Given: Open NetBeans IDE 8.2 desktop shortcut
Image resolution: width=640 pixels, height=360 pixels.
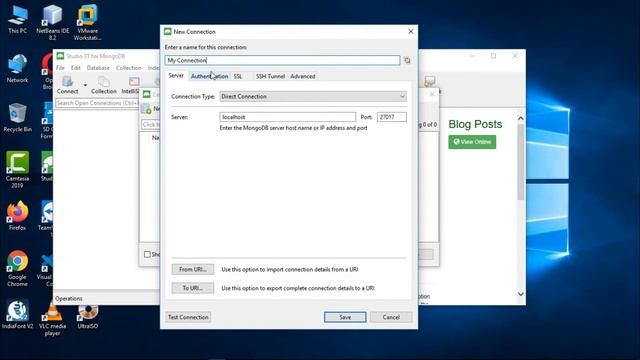Looking at the screenshot, I should tap(52, 23).
